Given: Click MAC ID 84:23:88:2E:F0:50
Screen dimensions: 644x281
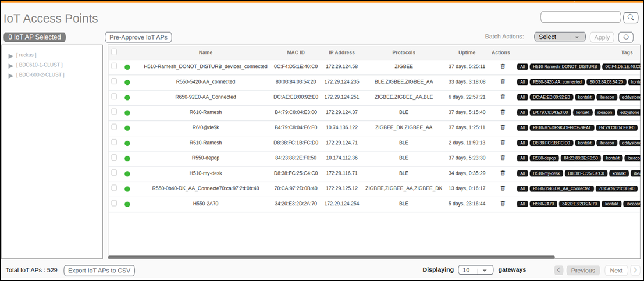Looking at the screenshot, I should point(296,158).
